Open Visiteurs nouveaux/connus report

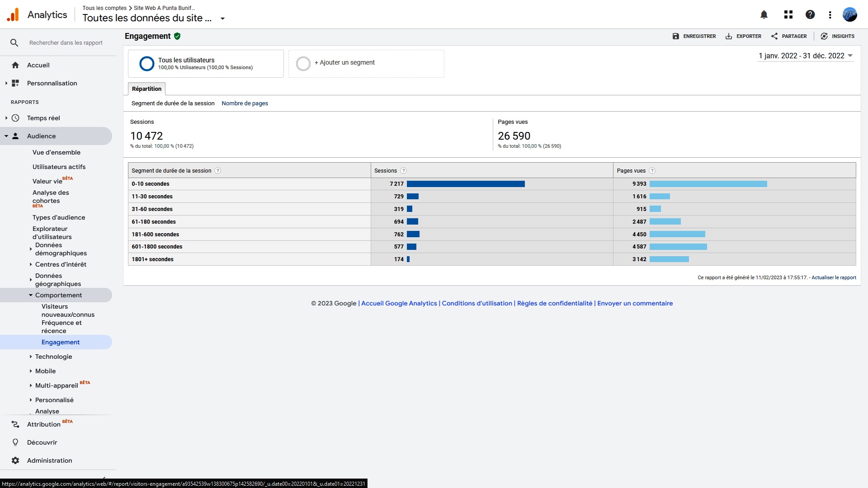click(68, 310)
